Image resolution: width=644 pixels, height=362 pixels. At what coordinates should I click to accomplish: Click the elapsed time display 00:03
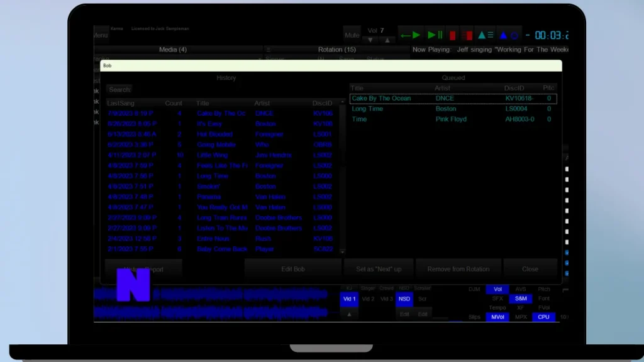point(552,35)
